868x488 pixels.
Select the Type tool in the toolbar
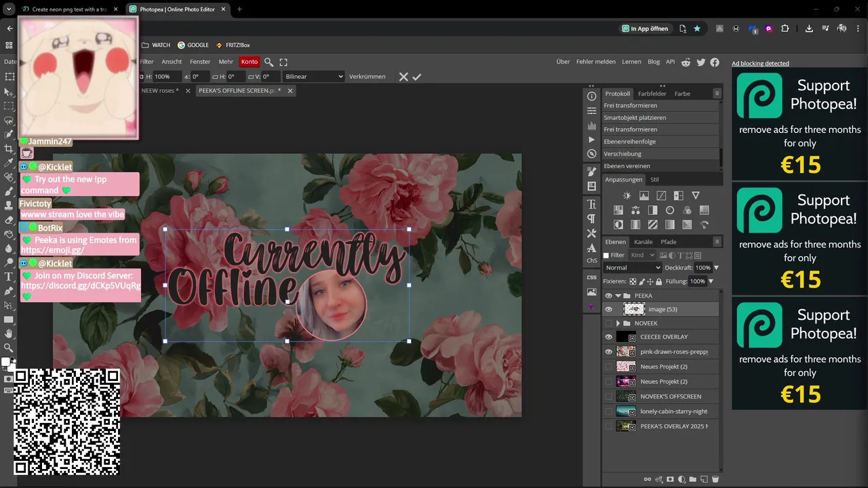(x=9, y=277)
